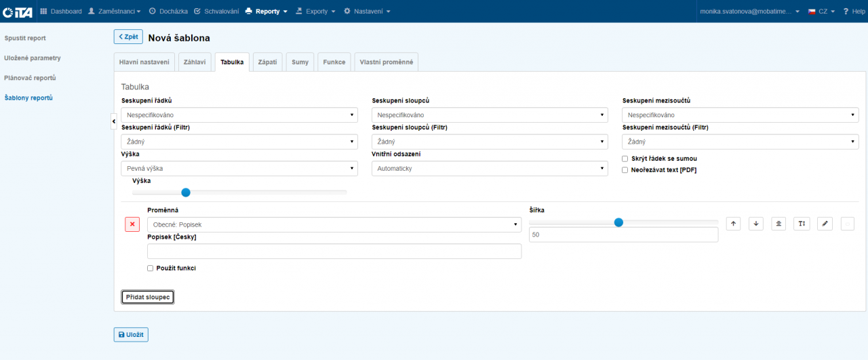Open the Seskupení řádků dropdown
Screen dimensions: 868x360
point(239,115)
